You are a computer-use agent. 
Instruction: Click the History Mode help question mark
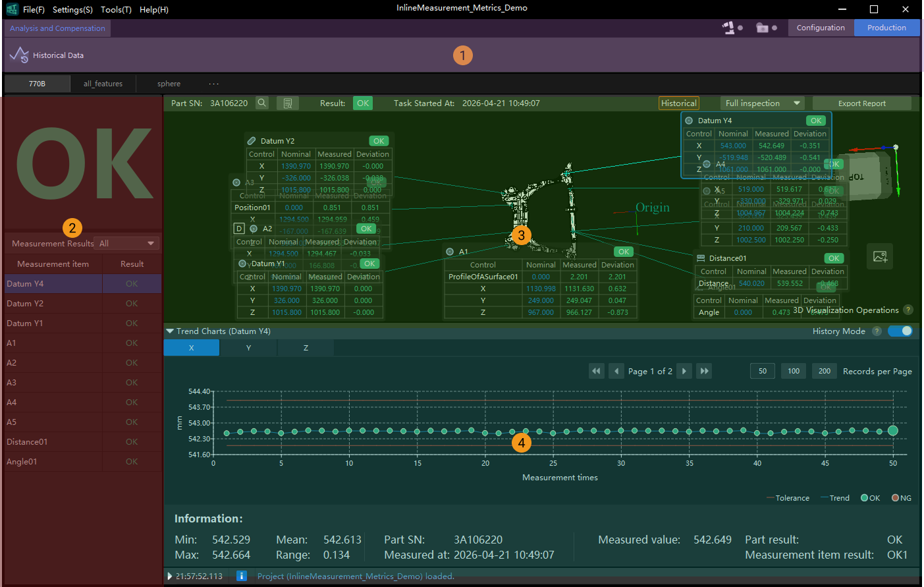[877, 331]
